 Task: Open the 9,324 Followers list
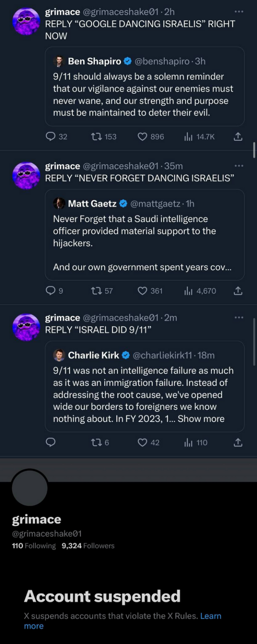(88, 546)
